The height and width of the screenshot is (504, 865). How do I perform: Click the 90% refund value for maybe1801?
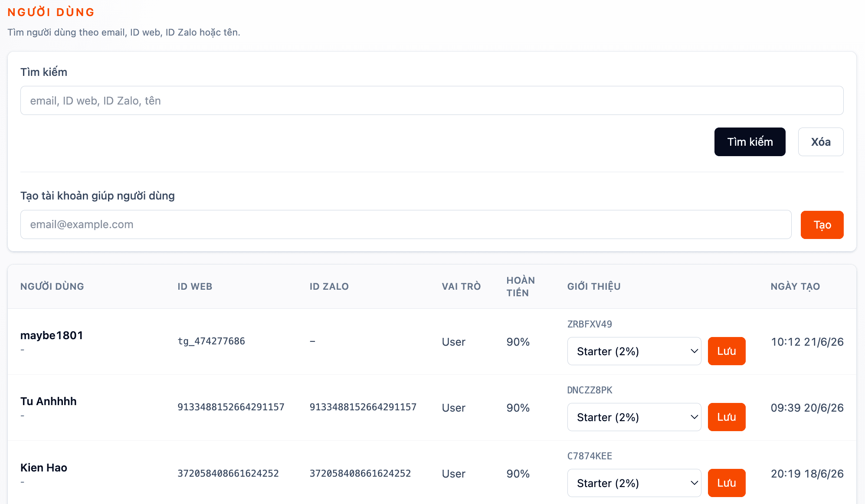click(518, 342)
